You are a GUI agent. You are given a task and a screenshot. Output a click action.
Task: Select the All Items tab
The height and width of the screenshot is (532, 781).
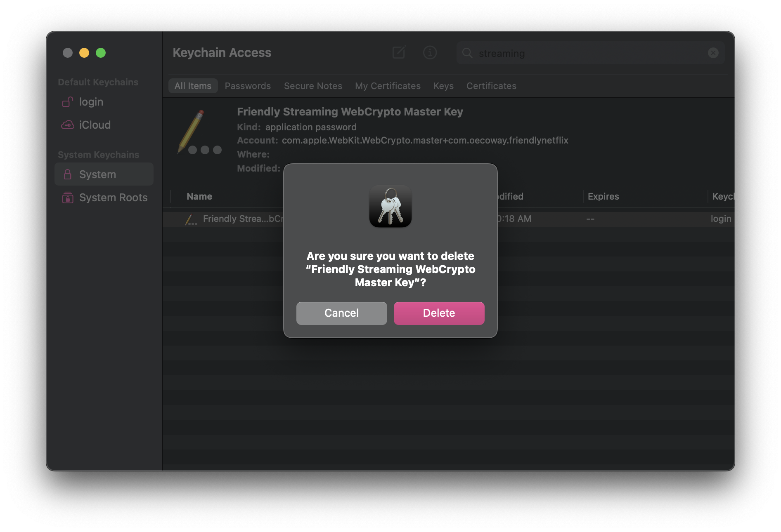(x=193, y=86)
